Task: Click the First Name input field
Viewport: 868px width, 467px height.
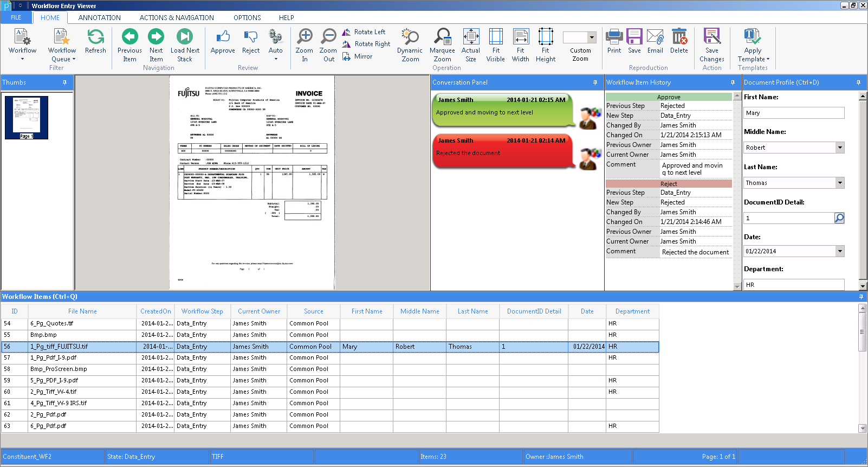Action: (x=794, y=113)
